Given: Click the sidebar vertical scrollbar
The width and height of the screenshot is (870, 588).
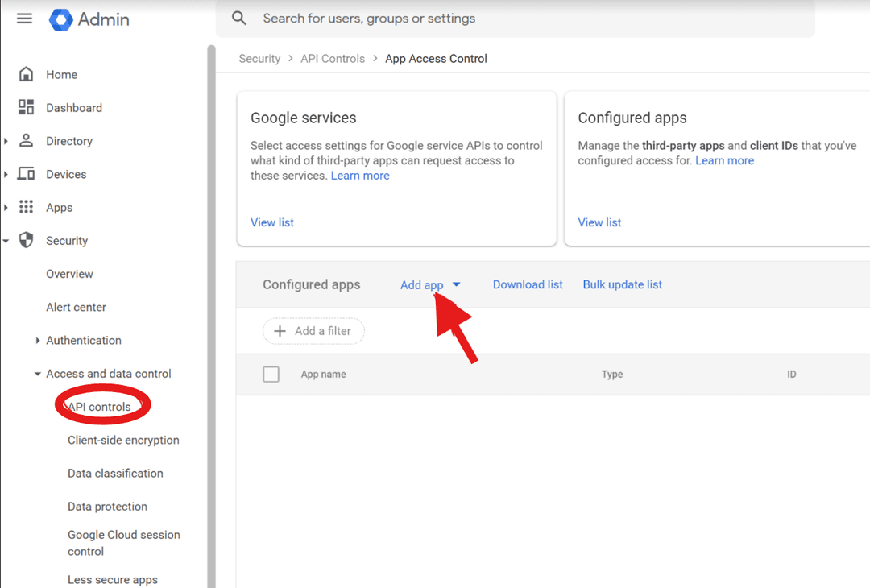Looking at the screenshot, I should [x=211, y=317].
